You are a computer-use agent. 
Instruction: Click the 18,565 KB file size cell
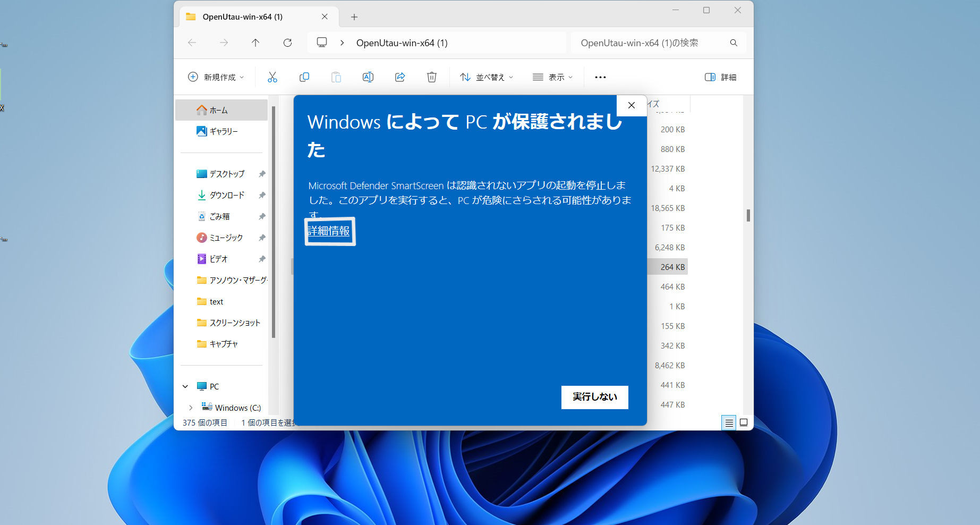(x=668, y=208)
